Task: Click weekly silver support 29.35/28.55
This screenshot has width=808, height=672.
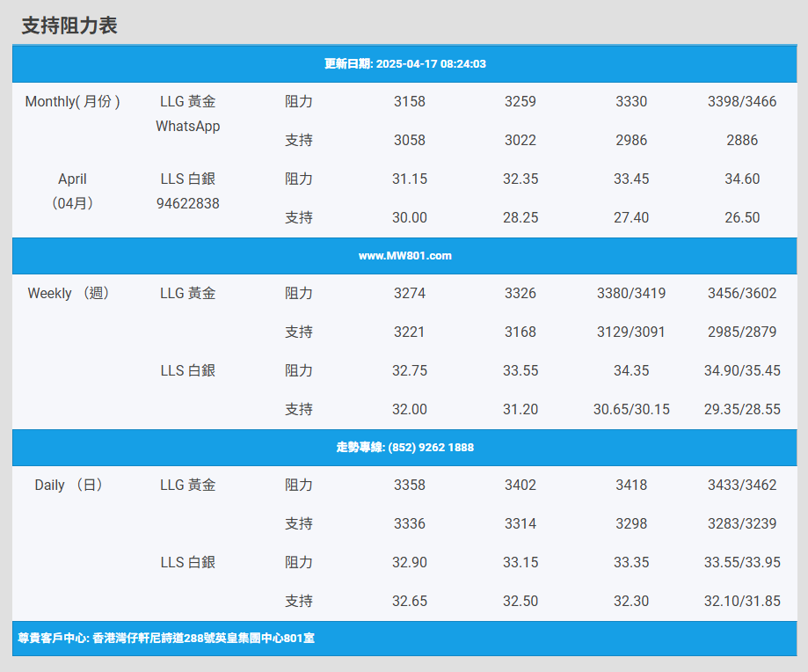Action: [x=742, y=409]
